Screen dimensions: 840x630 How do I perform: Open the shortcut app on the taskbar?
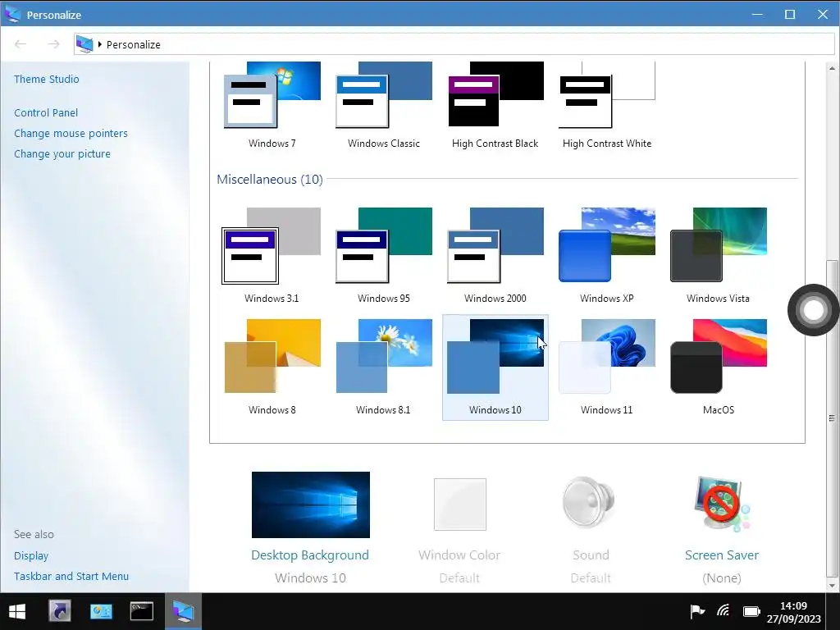59,611
